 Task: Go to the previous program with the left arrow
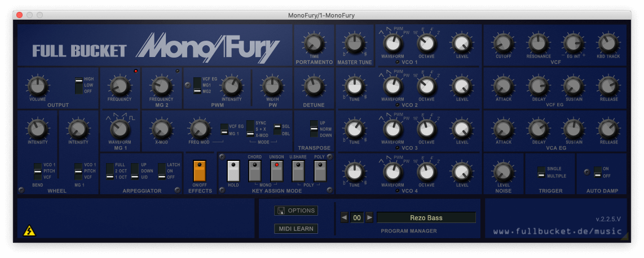(x=345, y=218)
